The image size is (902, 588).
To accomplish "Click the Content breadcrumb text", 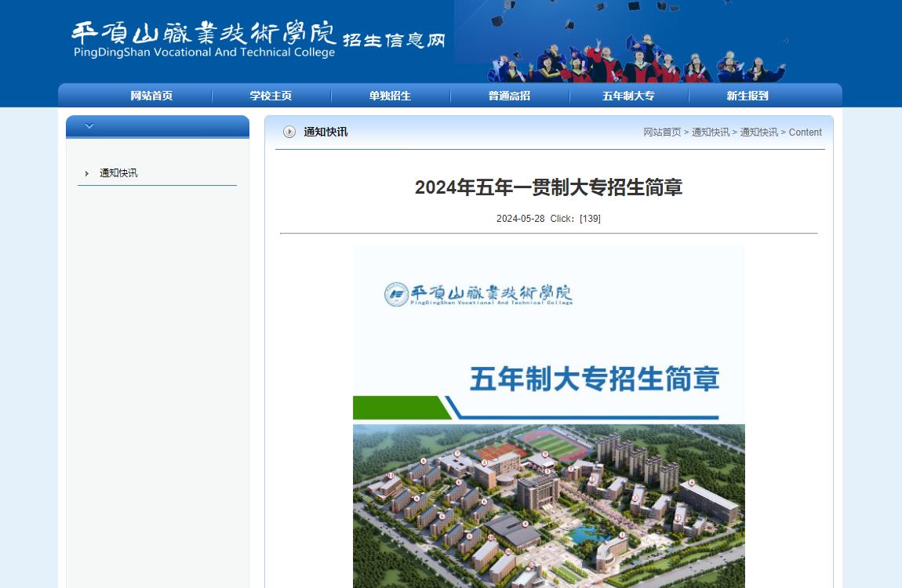I will [x=806, y=132].
